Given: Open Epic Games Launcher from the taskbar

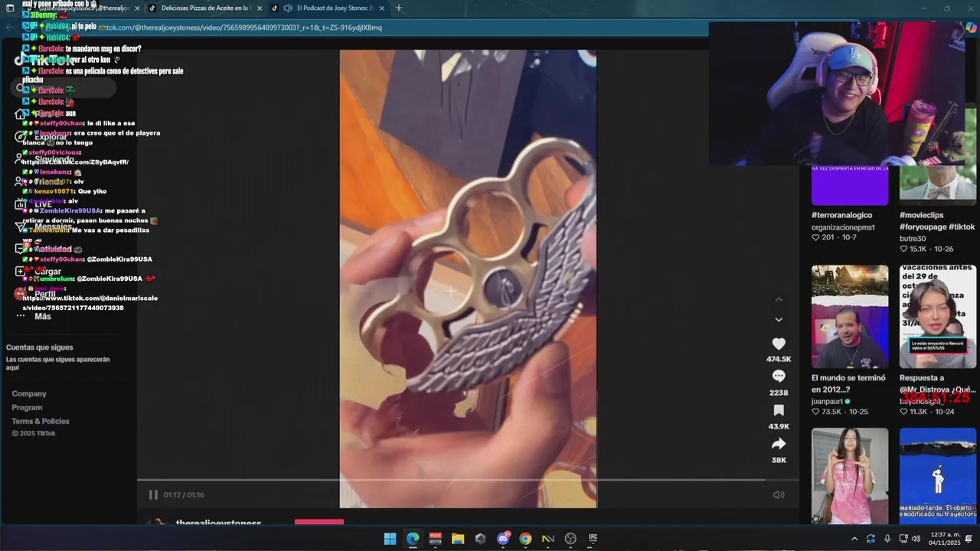Looking at the screenshot, I should (593, 539).
